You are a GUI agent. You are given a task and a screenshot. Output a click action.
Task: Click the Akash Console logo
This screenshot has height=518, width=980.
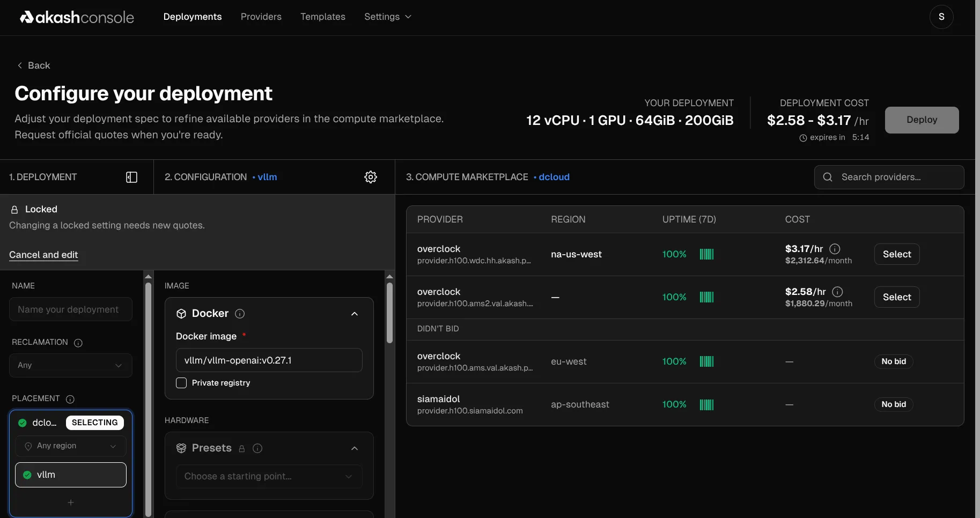point(77,17)
